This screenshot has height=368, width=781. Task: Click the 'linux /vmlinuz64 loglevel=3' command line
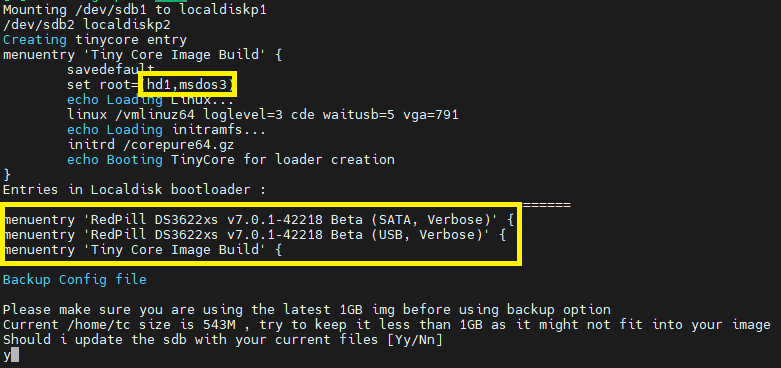(263, 115)
